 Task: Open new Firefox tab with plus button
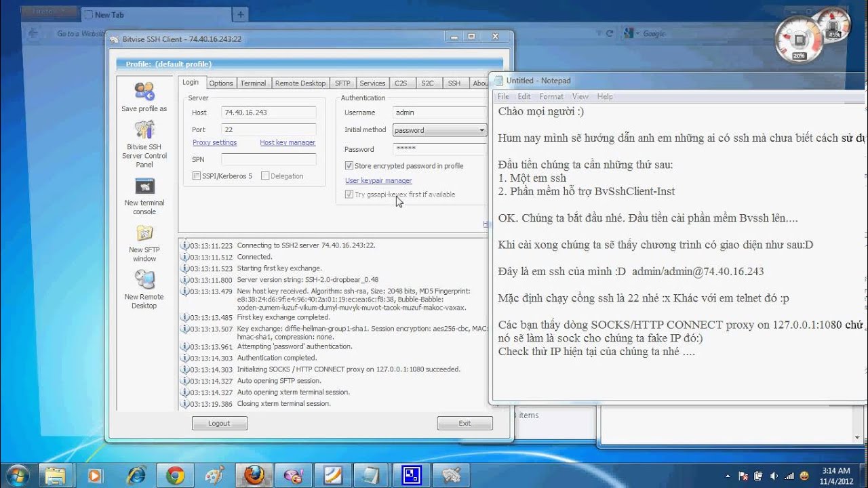pos(241,14)
